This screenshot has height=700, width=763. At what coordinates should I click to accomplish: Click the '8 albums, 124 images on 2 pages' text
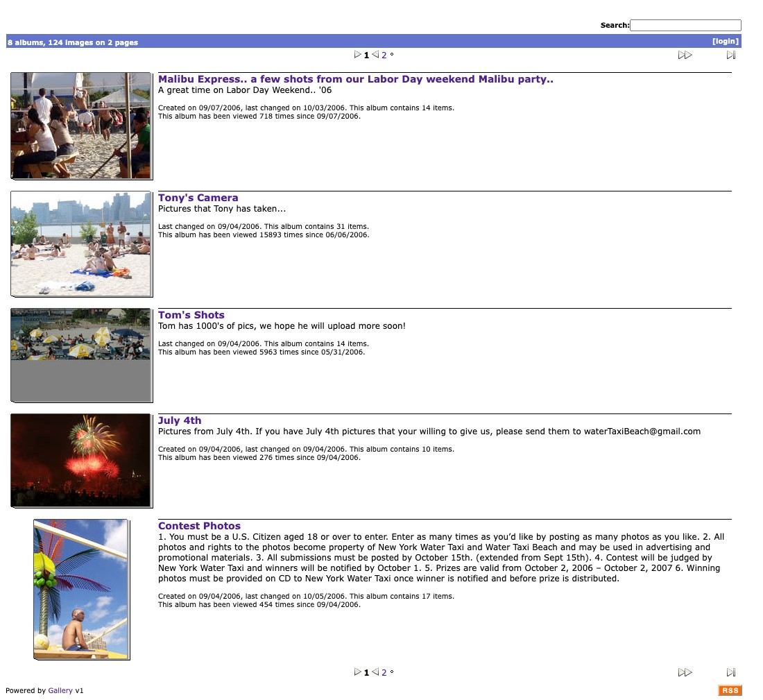coord(73,42)
